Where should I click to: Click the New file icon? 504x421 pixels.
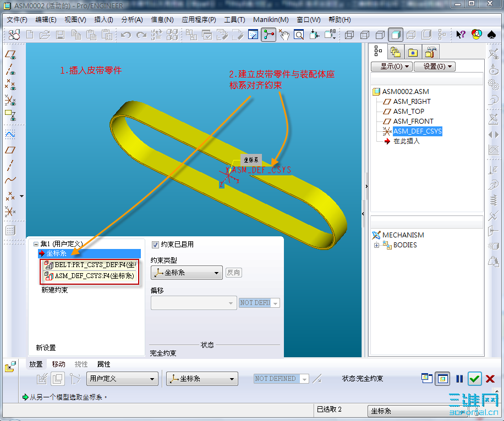coord(30,35)
